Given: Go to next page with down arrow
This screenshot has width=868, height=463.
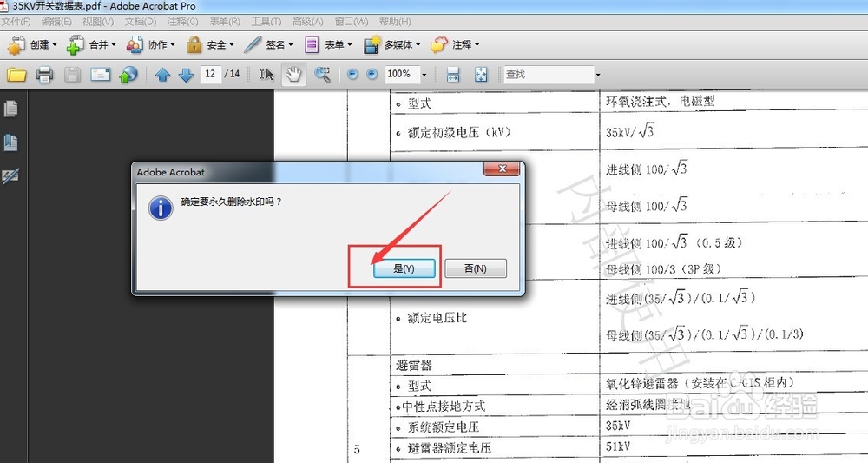Looking at the screenshot, I should point(186,74).
